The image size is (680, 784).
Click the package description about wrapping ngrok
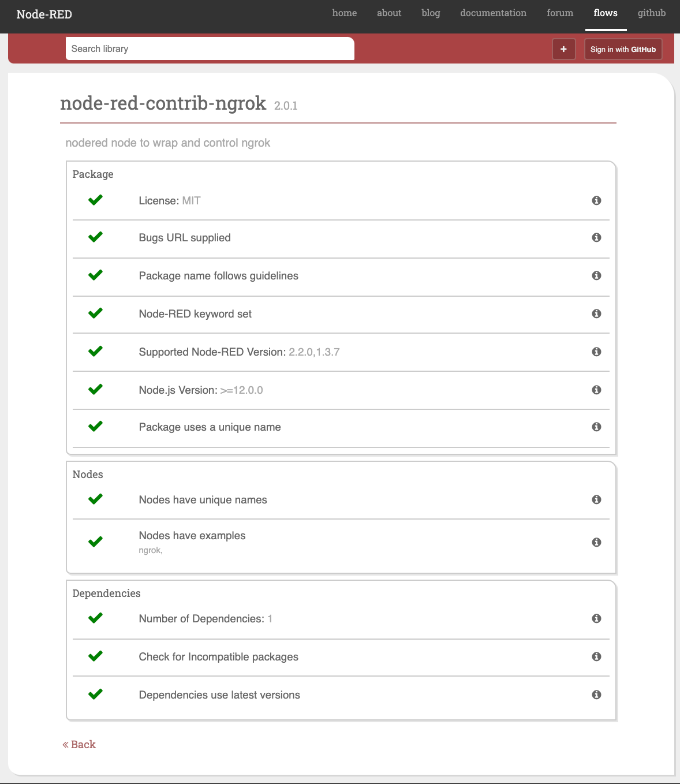click(x=168, y=143)
